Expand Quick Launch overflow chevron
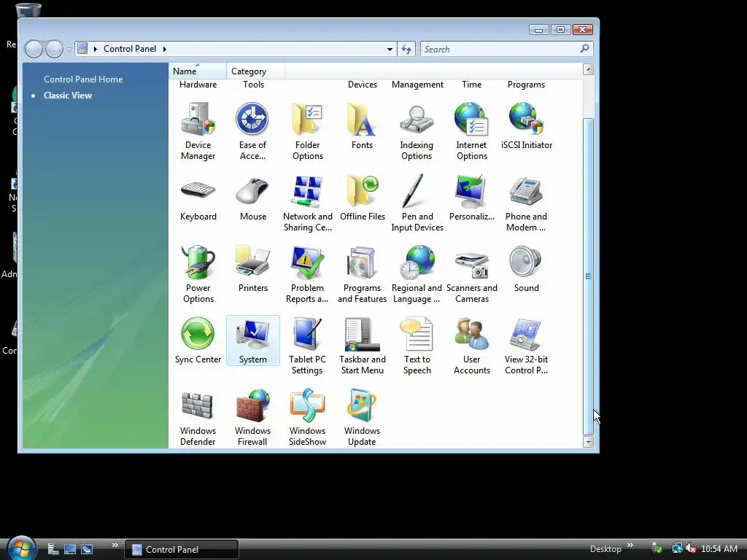Image resolution: width=747 pixels, height=560 pixels. (115, 545)
